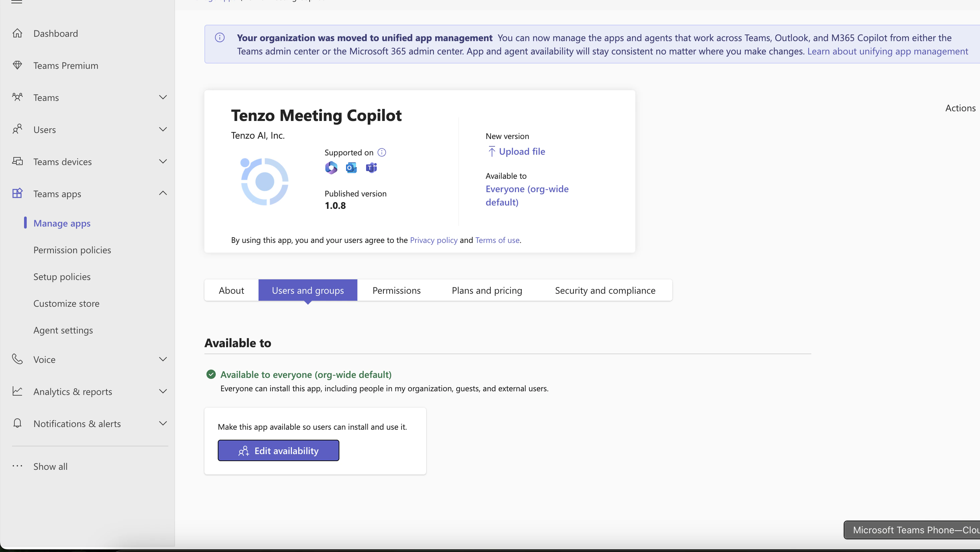
Task: Switch to the Permissions tab
Action: 396,290
